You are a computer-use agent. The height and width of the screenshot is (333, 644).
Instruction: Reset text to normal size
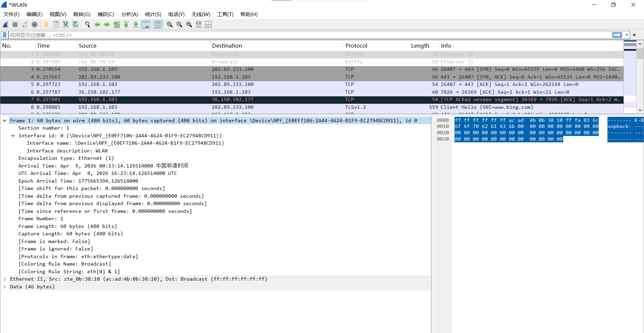[x=189, y=25]
